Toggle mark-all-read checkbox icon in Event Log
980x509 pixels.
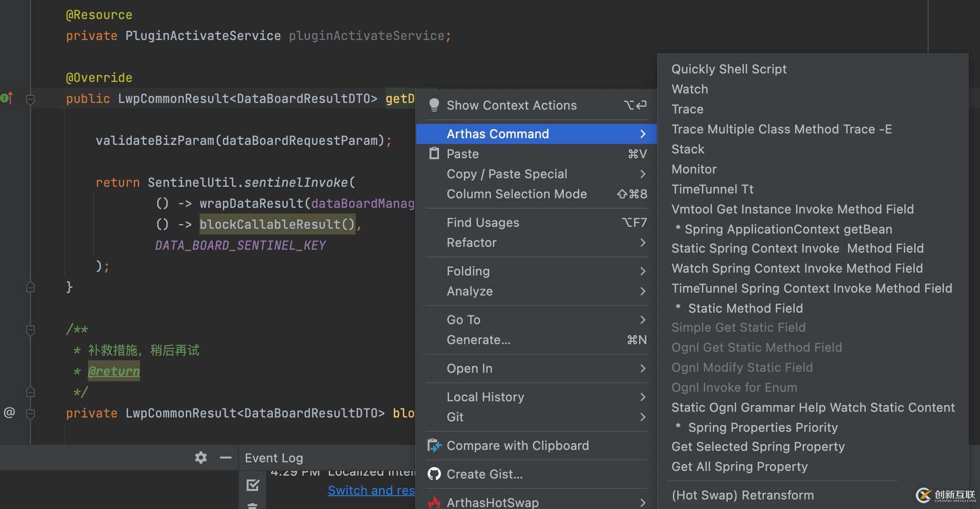coord(253,485)
